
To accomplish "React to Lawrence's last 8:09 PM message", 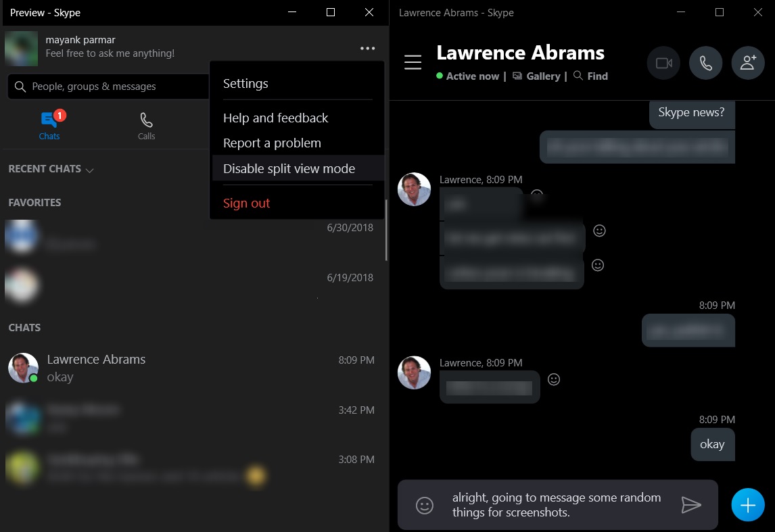I will pyautogui.click(x=554, y=379).
